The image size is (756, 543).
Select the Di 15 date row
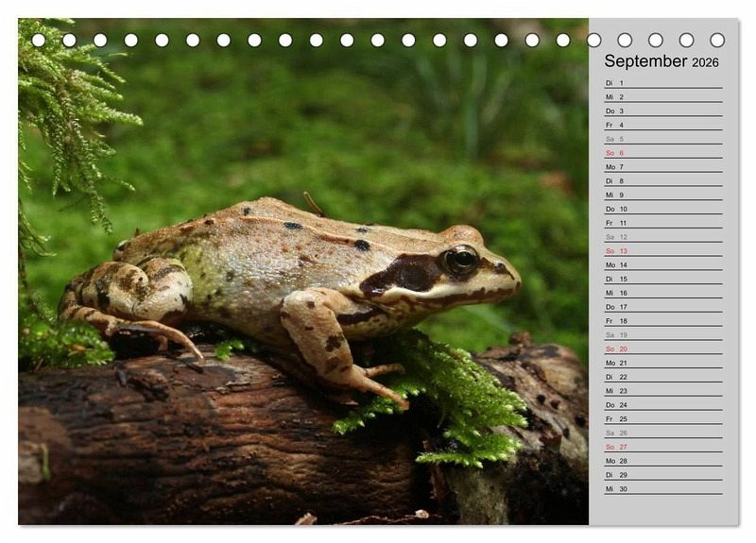(662, 279)
